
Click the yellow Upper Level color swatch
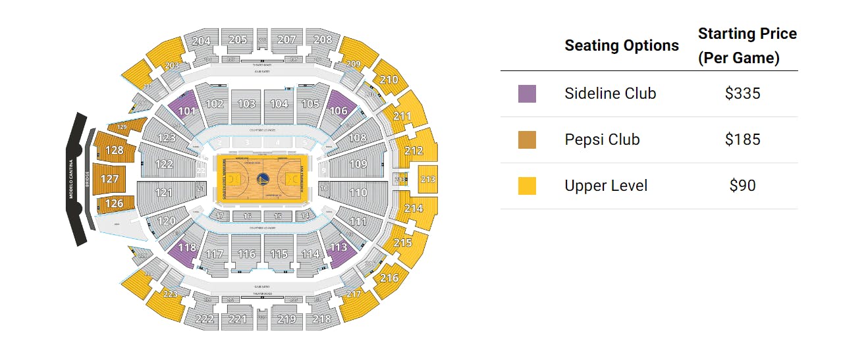click(527, 186)
